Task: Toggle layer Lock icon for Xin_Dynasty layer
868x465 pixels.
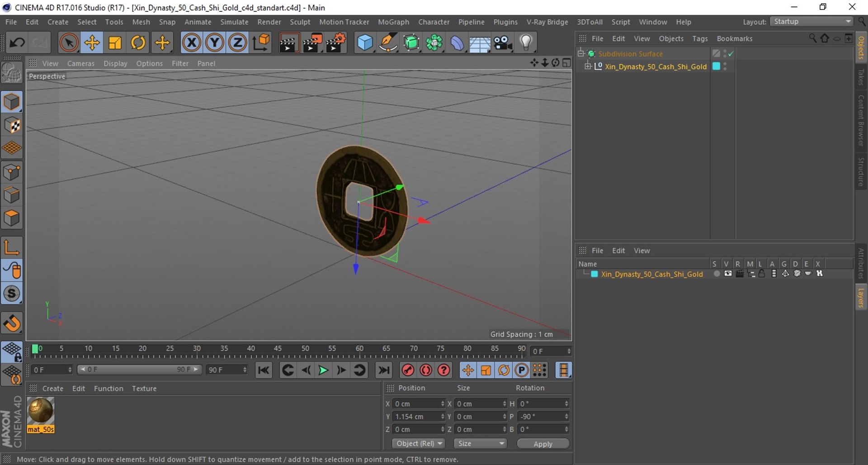Action: coord(762,274)
